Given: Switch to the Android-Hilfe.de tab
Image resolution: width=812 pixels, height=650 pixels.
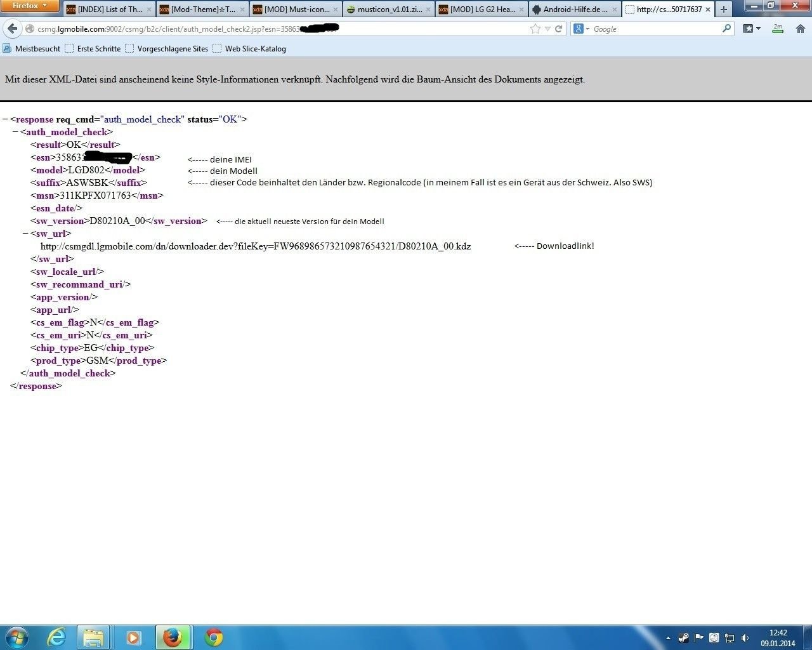Looking at the screenshot, I should (x=575, y=9).
